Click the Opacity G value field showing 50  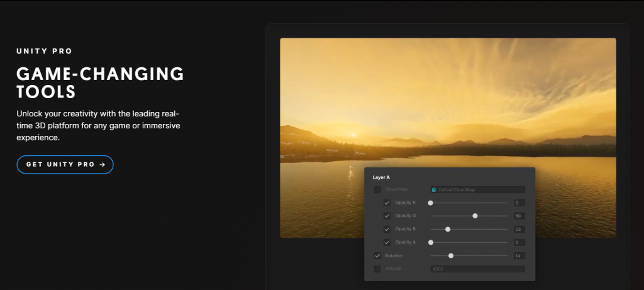[519, 216]
